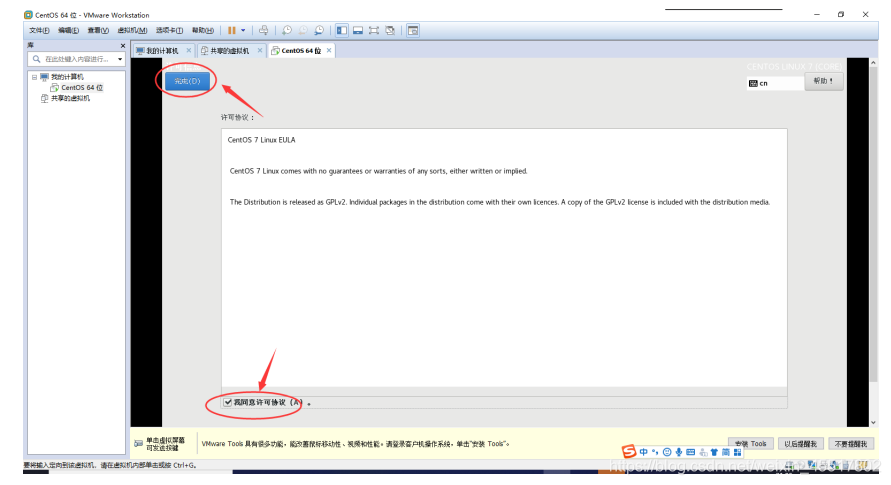Open the 虚拟机(M) menu
Viewport: 891px width, 485px height.
132,31
